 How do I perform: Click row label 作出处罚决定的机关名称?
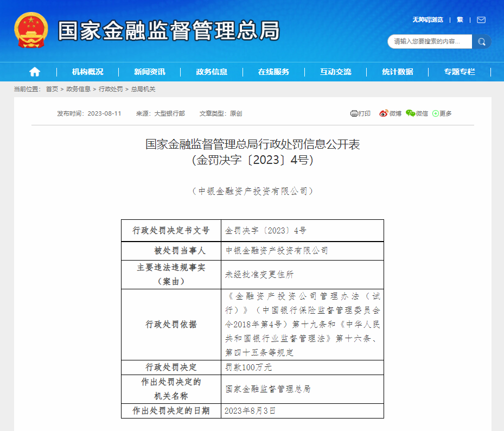point(171,389)
